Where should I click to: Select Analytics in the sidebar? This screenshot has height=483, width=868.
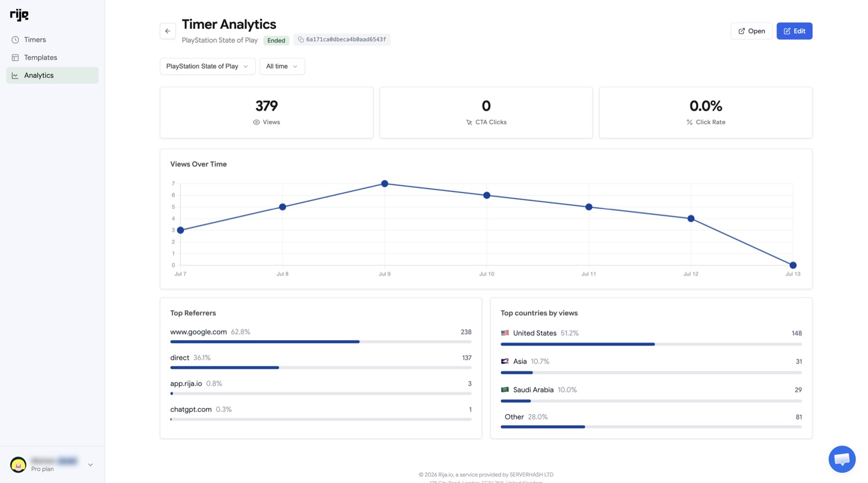[52, 75]
